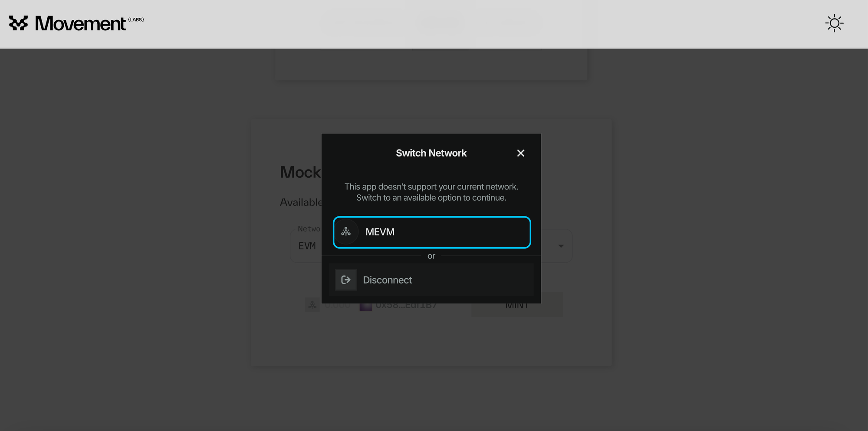
Task: Disconnect the wallet
Action: point(431,280)
